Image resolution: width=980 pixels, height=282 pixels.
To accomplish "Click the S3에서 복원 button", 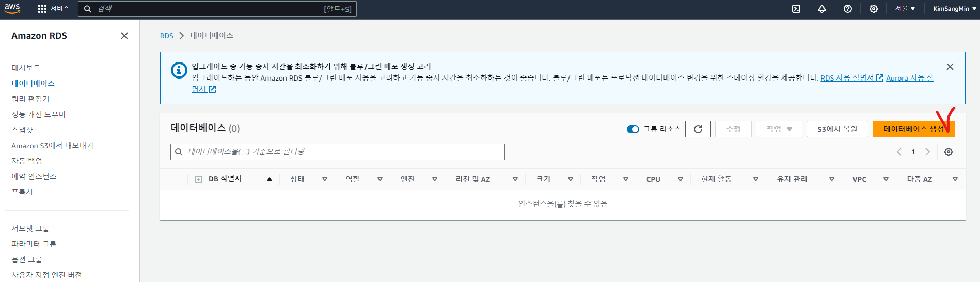I will point(837,129).
